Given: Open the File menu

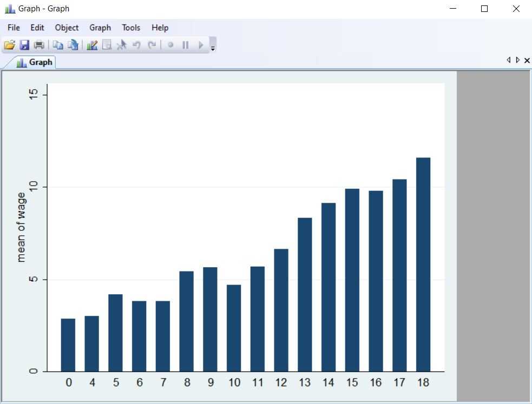Looking at the screenshot, I should pyautogui.click(x=13, y=28).
